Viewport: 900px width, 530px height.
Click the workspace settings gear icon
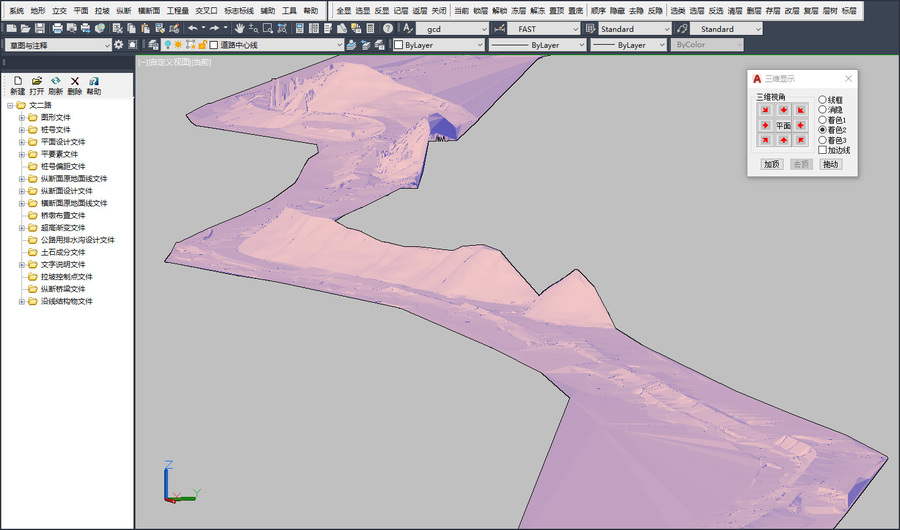tap(119, 44)
